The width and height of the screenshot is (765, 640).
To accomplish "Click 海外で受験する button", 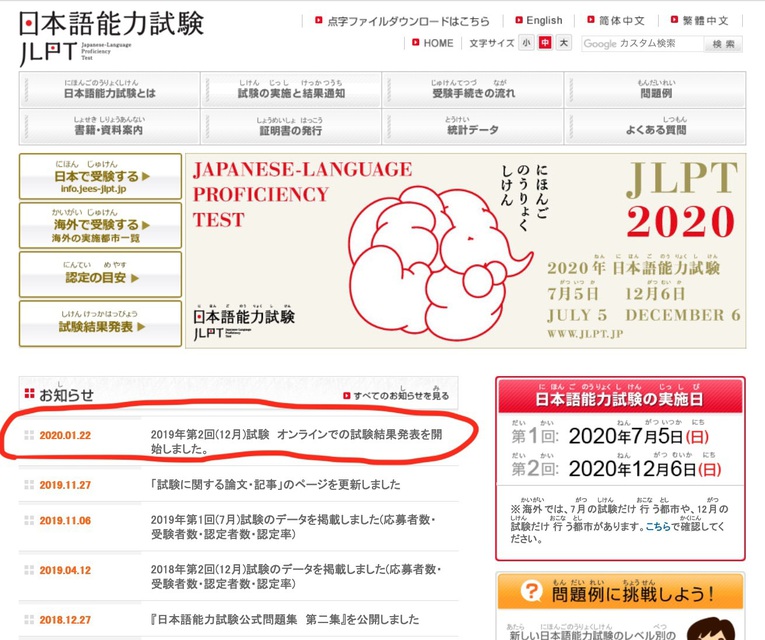I will point(101,225).
